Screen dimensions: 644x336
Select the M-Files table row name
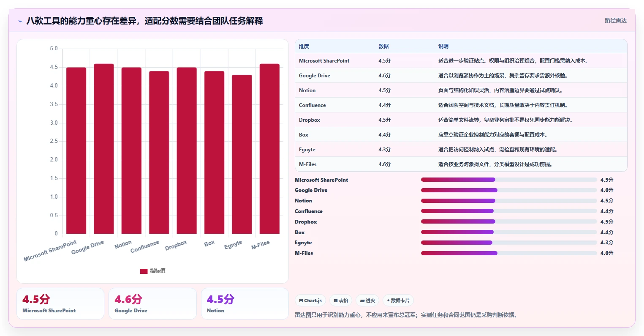coord(307,164)
